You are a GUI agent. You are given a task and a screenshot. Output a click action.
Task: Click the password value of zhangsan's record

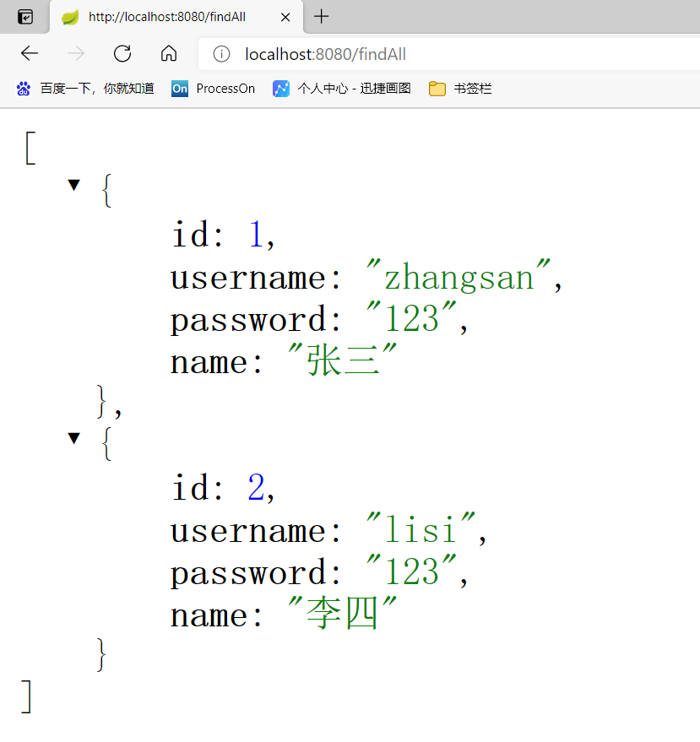[411, 319]
